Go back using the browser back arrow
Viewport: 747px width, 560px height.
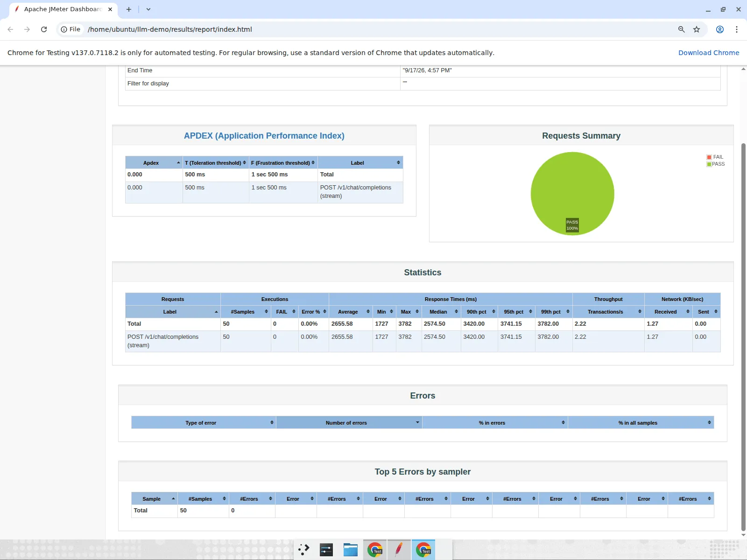point(11,29)
